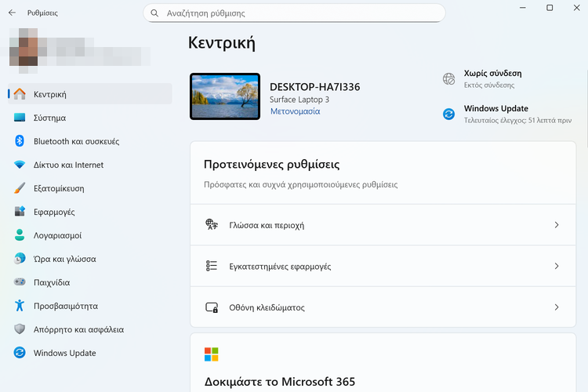The image size is (588, 392).
Task: Click the Δίκτυο και Internet wifi icon
Action: pyautogui.click(x=20, y=165)
